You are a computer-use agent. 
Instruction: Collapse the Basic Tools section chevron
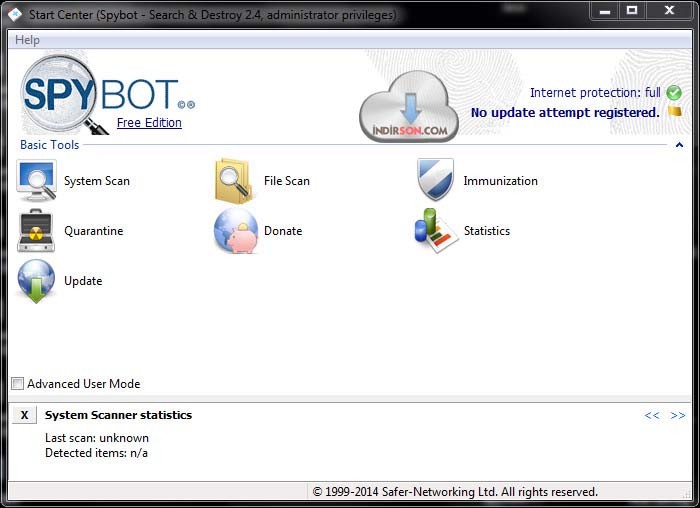click(x=679, y=145)
